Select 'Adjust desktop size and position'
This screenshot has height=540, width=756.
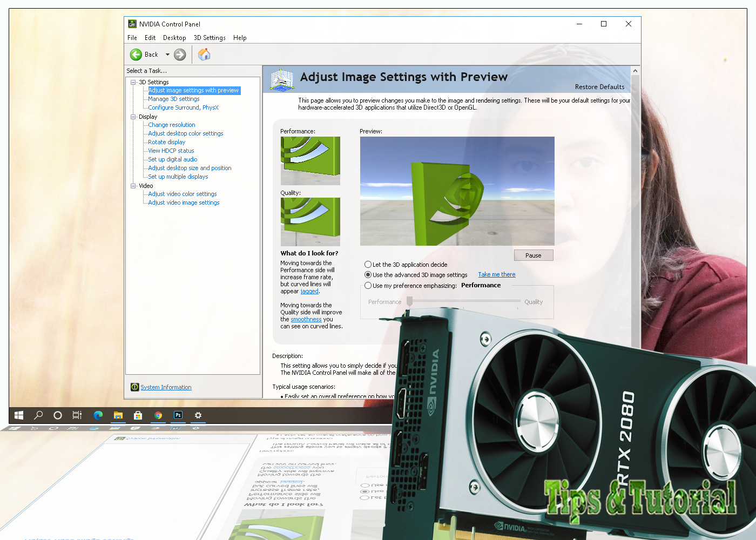(x=190, y=168)
